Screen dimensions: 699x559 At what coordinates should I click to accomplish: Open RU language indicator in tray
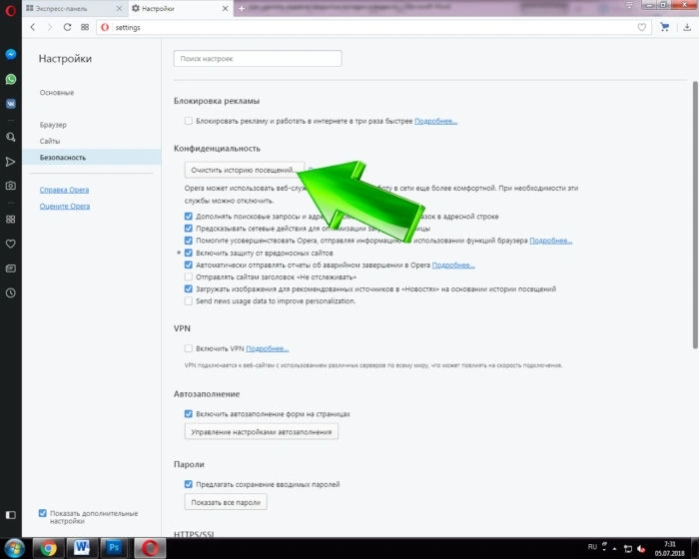592,547
